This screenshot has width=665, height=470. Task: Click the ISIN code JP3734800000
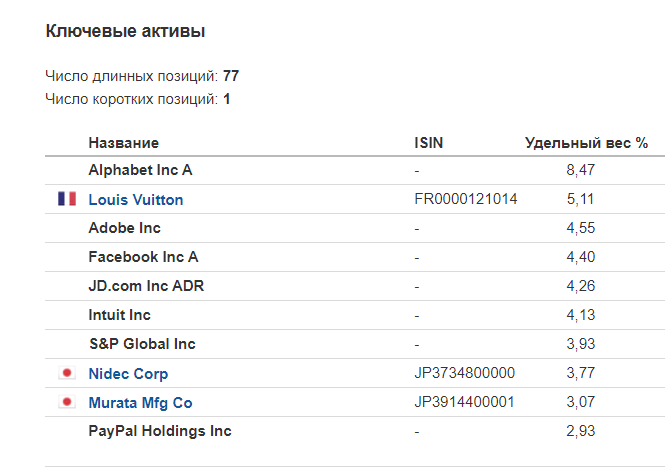pyautogui.click(x=464, y=373)
